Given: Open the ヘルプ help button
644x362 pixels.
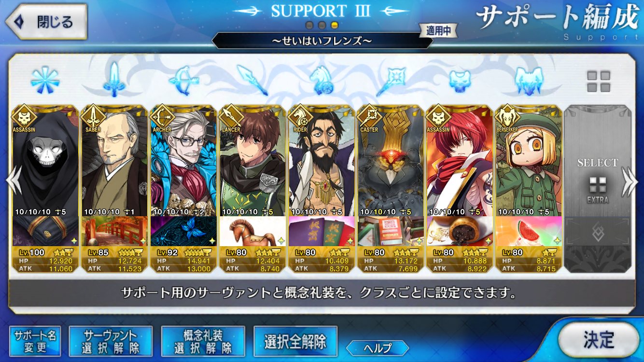Looking at the screenshot, I should 378,348.
